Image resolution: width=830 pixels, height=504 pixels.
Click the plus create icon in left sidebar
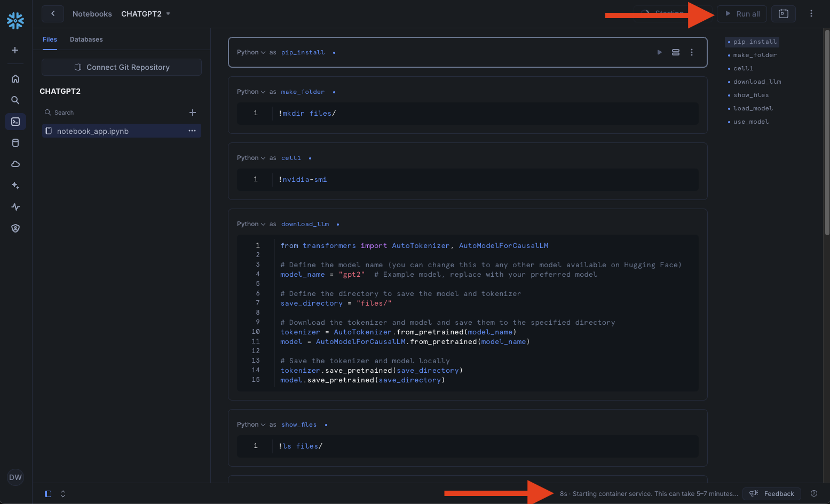(15, 50)
